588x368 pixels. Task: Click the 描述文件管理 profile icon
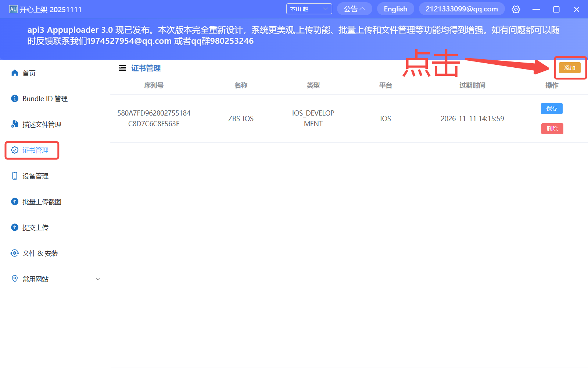(15, 124)
